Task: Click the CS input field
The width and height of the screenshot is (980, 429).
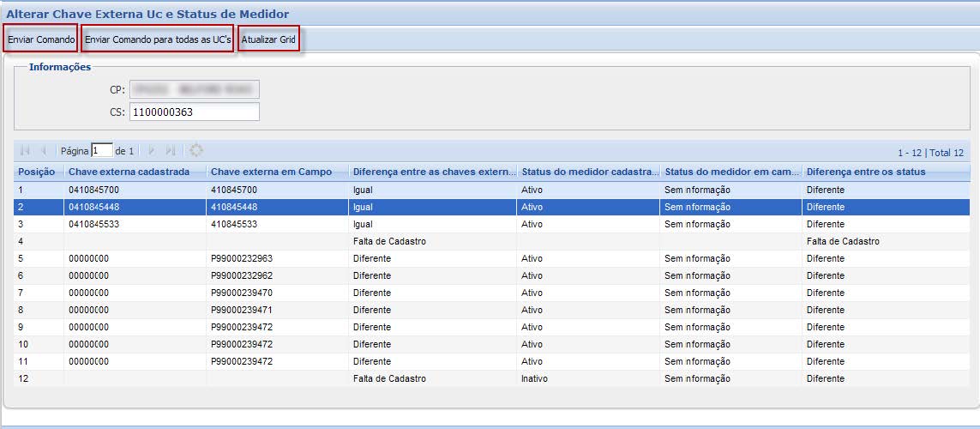Action: click(x=194, y=112)
